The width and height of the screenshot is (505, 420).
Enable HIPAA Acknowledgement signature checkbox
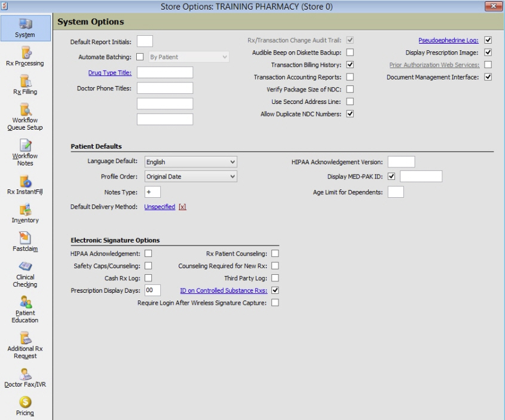148,253
